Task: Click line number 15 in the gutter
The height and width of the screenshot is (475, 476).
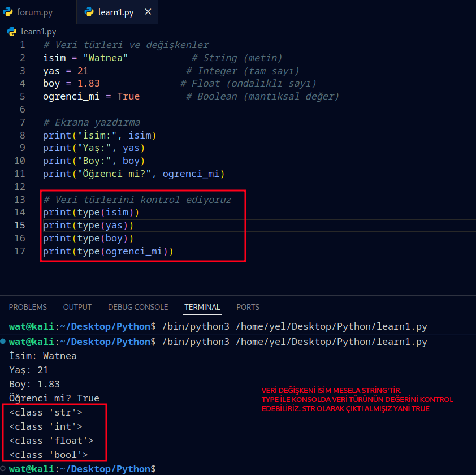Action: click(20, 225)
